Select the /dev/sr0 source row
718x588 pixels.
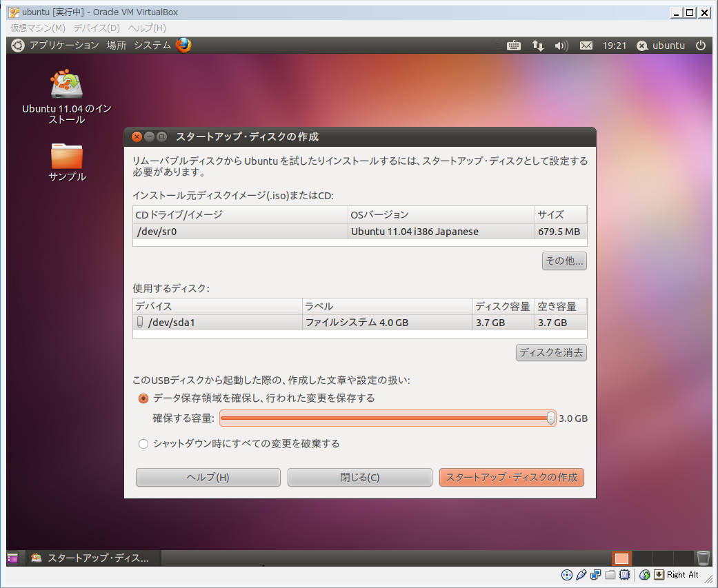click(x=360, y=232)
